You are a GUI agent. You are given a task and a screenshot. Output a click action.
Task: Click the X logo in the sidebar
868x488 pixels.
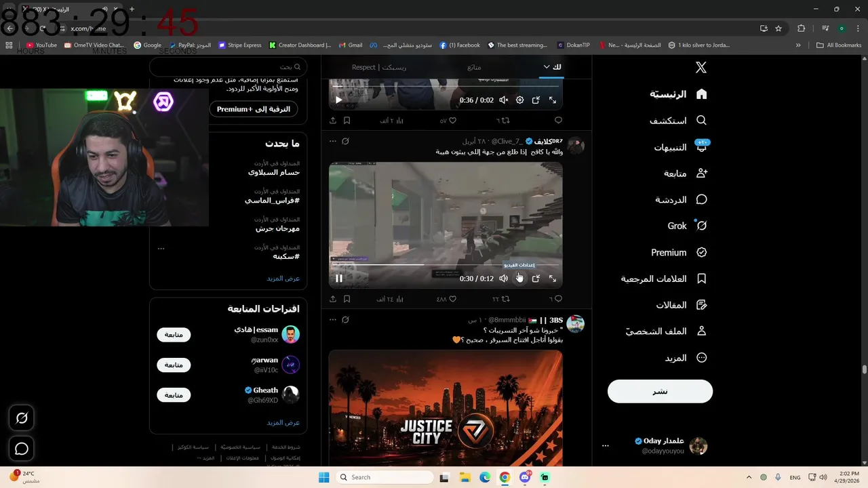click(701, 68)
